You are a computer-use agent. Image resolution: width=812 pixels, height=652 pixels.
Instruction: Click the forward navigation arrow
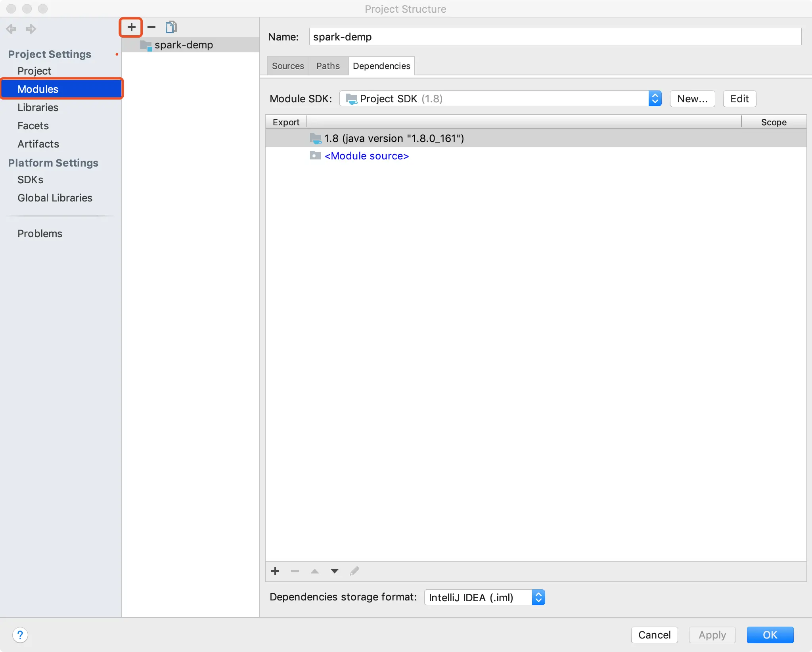pos(31,29)
